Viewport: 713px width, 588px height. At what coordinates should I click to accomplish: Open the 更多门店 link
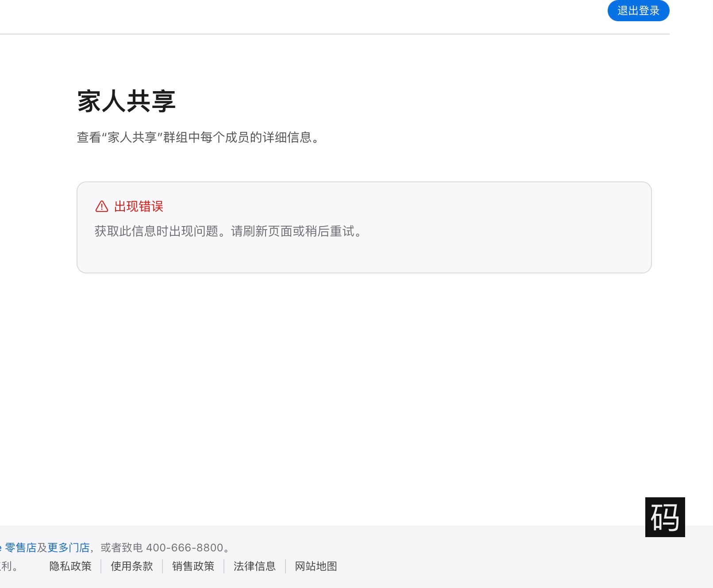pos(69,548)
